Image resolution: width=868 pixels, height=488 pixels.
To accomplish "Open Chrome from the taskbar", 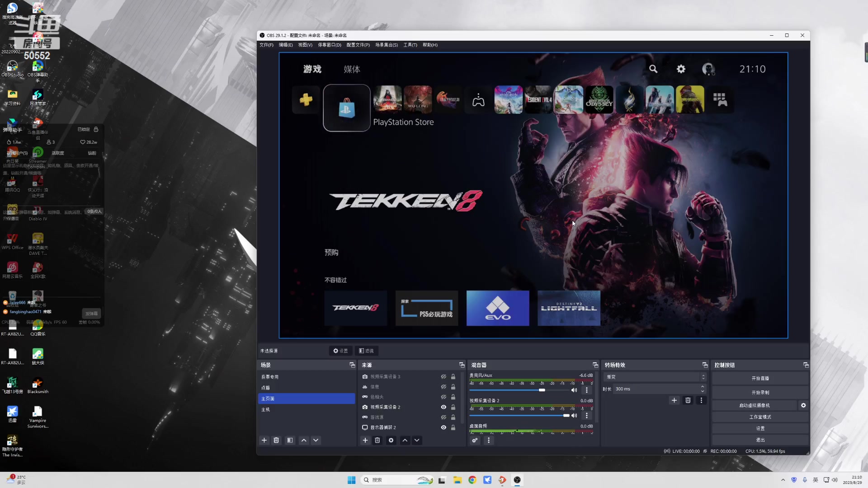I will click(x=472, y=480).
